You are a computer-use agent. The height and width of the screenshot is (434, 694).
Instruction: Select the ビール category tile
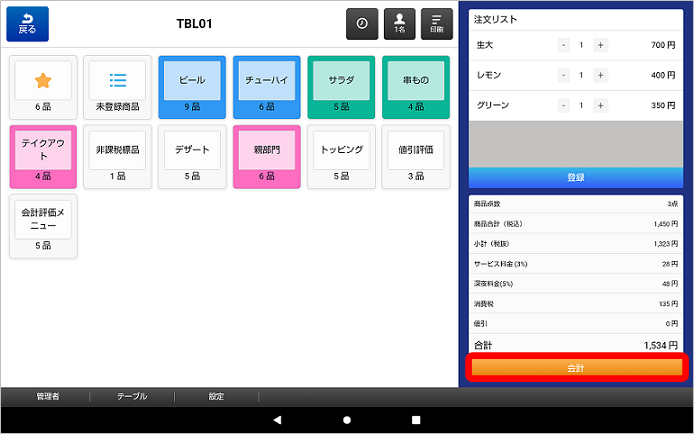click(x=193, y=85)
